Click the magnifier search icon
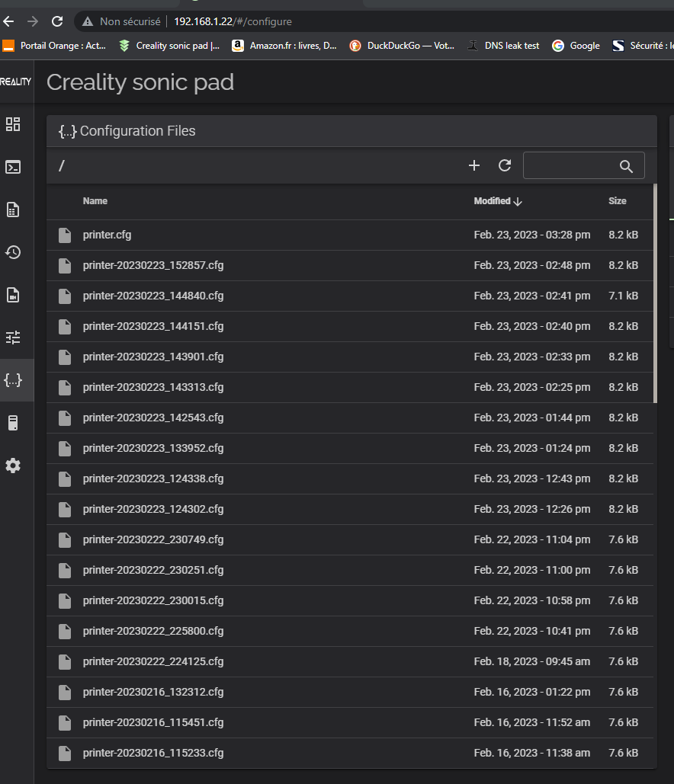Image resolution: width=674 pixels, height=784 pixels. (x=626, y=167)
